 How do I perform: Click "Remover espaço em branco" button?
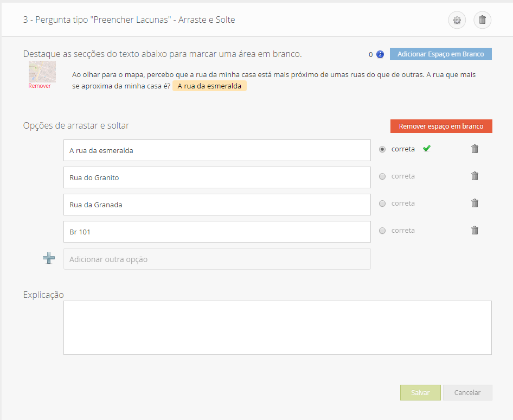(440, 126)
